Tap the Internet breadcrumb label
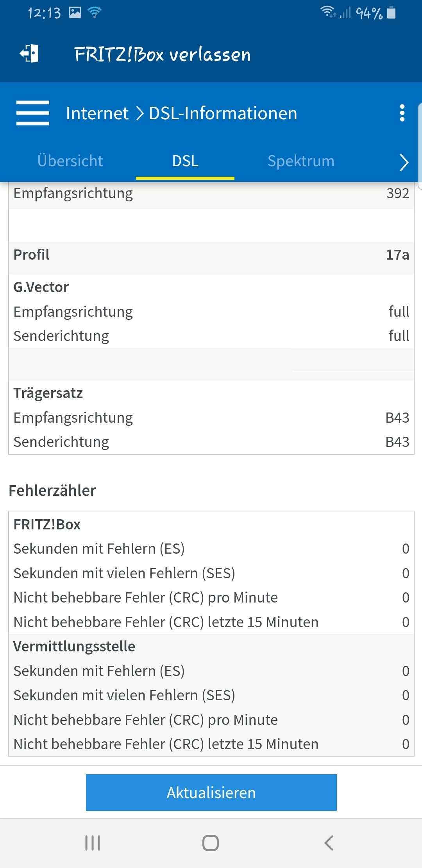422x868 pixels. pyautogui.click(x=97, y=113)
